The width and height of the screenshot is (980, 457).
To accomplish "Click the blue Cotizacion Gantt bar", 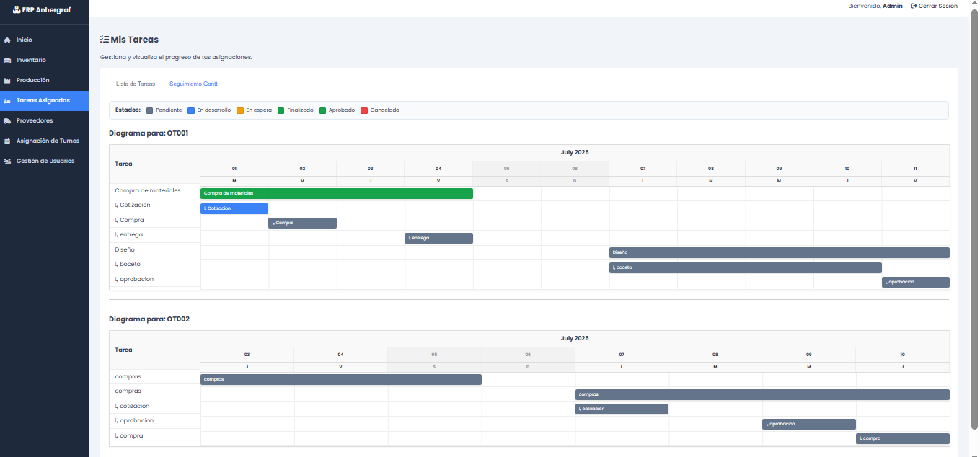I will [234, 208].
